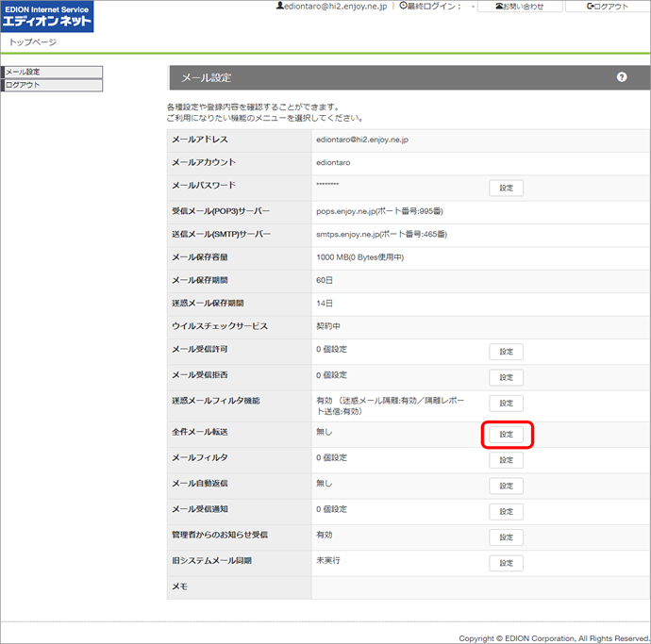The image size is (651, 644).
Task: Click the EDION Internet Service logo
Action: [47, 17]
